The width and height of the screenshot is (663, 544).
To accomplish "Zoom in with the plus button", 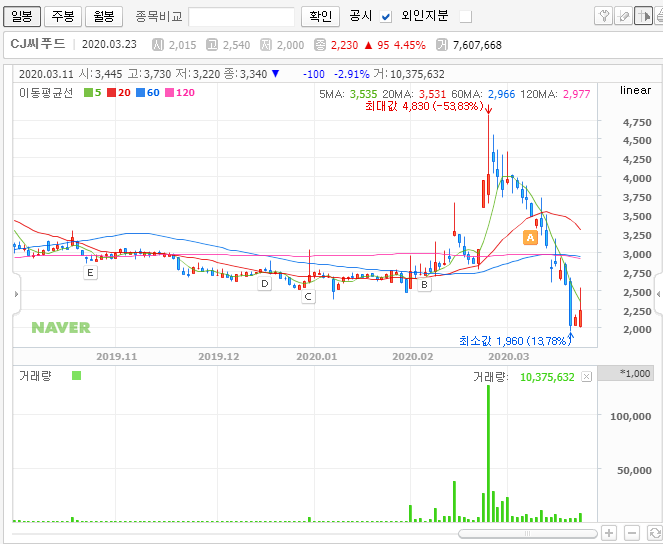I will click(609, 533).
